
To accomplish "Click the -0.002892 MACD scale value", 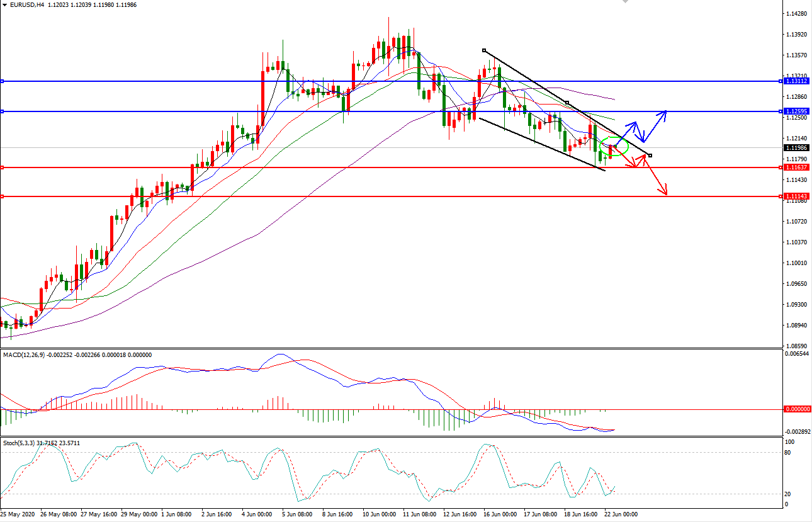I will click(x=797, y=432).
